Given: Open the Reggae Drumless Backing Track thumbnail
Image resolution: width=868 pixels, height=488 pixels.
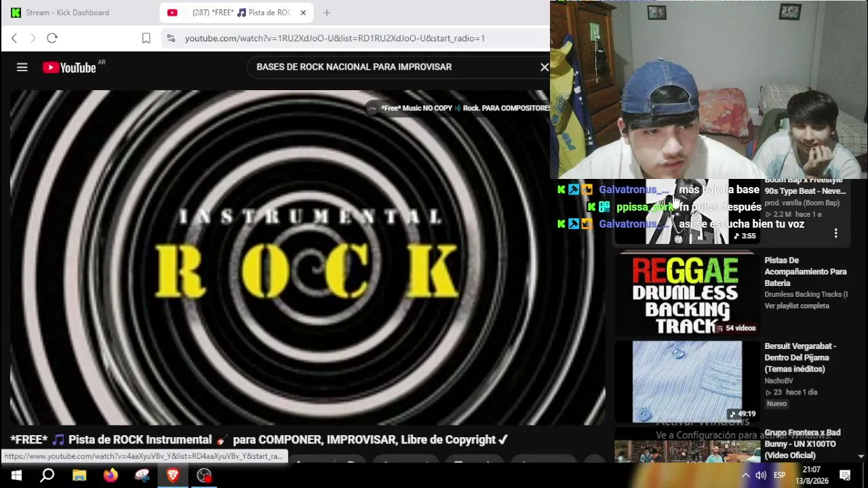Looking at the screenshot, I should (686, 295).
